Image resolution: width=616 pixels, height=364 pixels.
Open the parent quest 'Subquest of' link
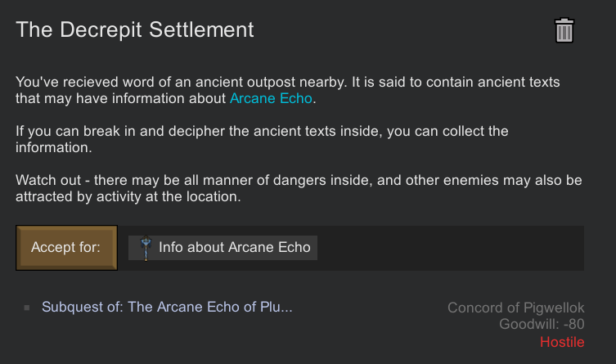(x=167, y=308)
